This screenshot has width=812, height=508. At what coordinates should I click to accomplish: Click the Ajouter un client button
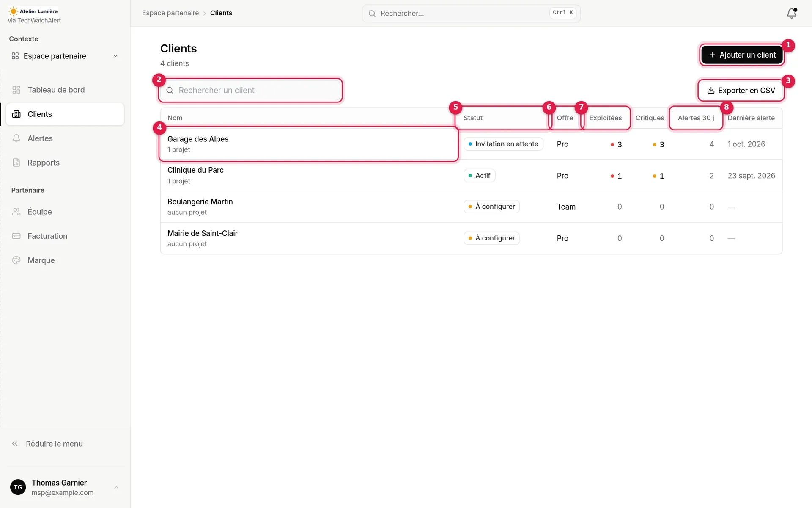tap(742, 55)
